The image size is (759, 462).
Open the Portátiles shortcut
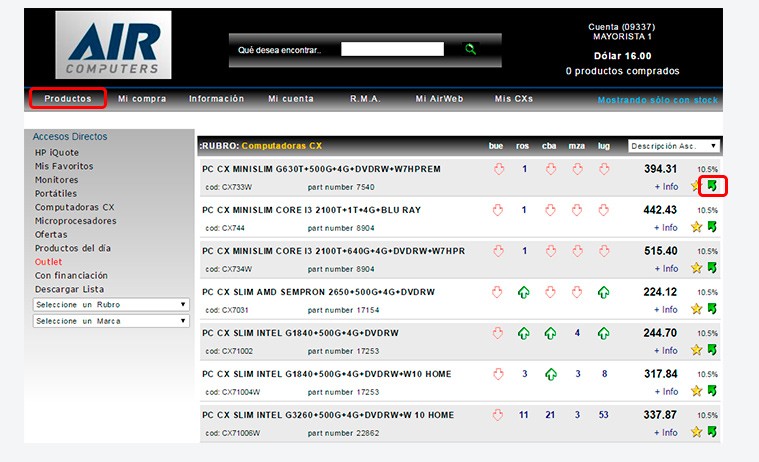(56, 193)
